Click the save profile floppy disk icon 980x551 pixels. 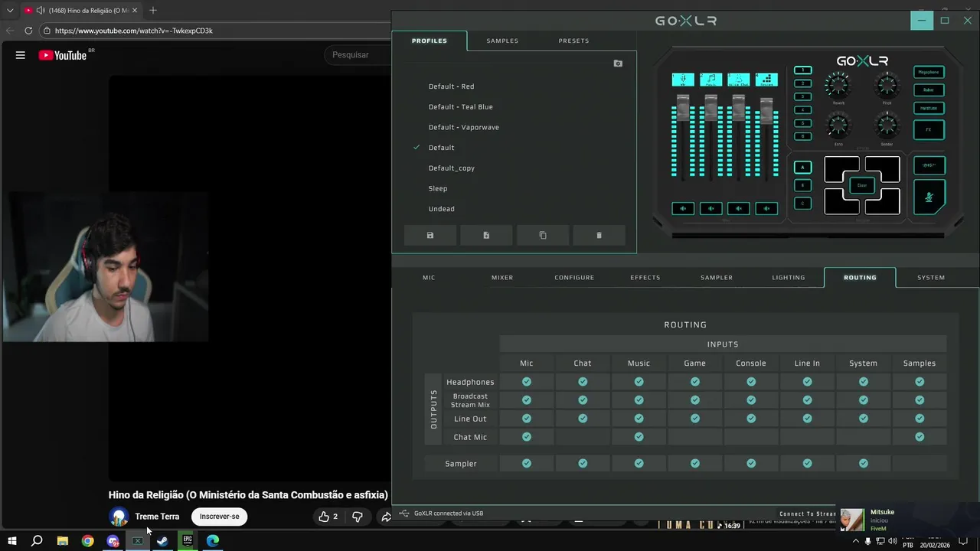click(x=430, y=236)
